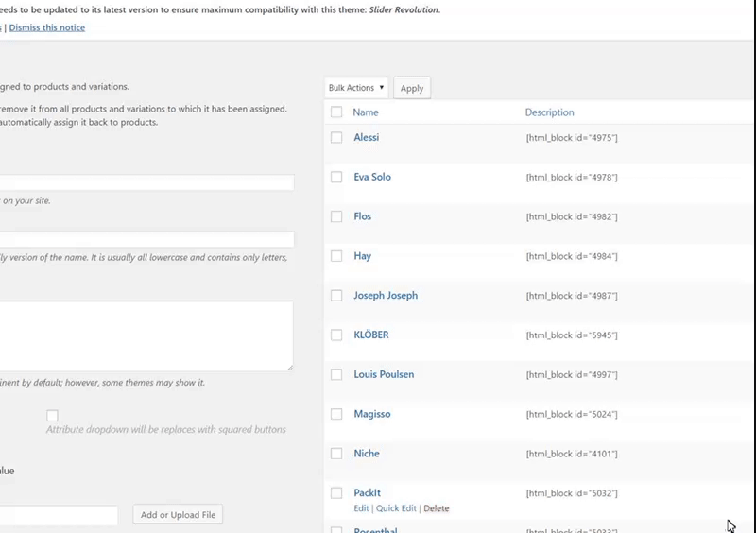Sort by the Description column header

point(549,112)
